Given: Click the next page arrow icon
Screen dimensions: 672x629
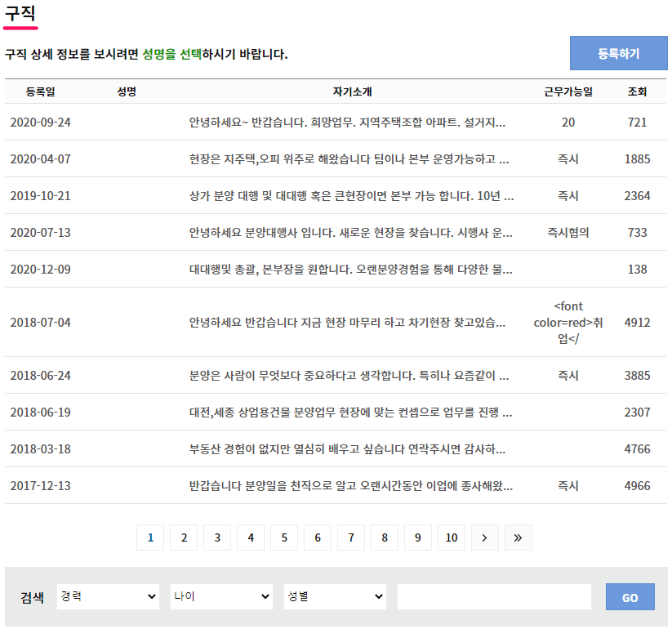Looking at the screenshot, I should click(485, 538).
